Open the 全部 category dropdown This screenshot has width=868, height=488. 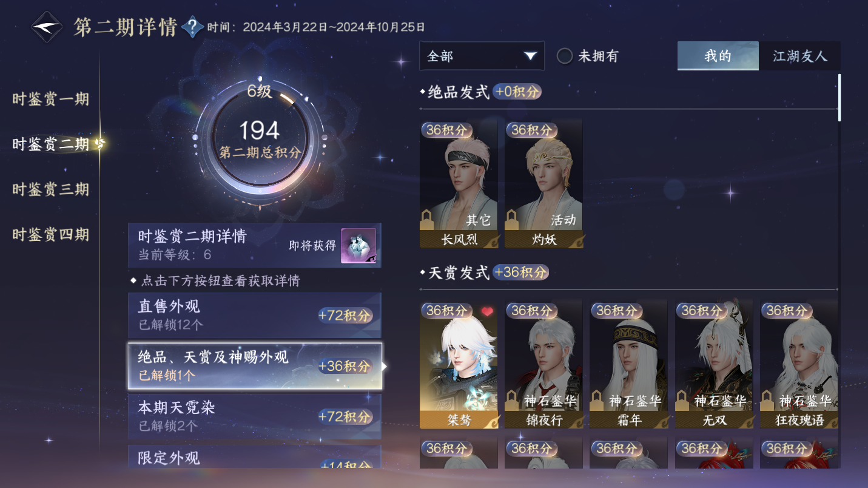click(x=482, y=56)
